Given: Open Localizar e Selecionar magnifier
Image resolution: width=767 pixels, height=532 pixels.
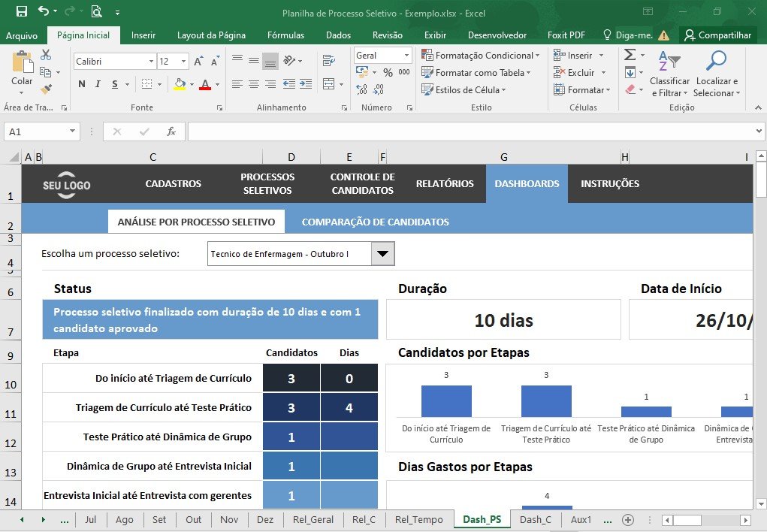Looking at the screenshot, I should pyautogui.click(x=717, y=74).
